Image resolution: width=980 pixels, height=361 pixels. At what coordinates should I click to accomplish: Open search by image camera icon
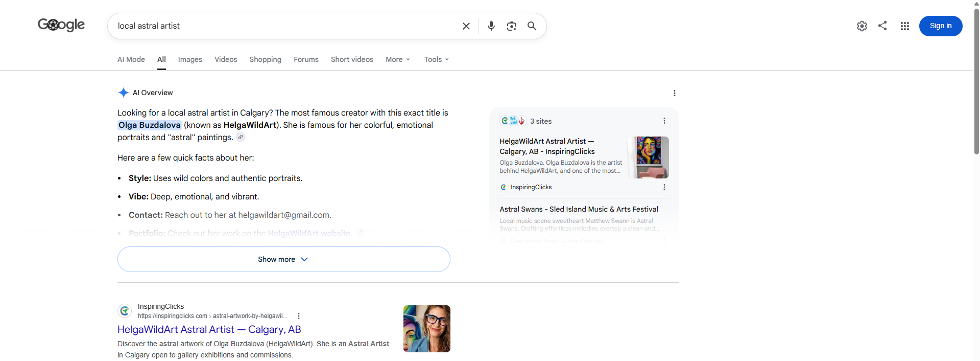tap(512, 26)
